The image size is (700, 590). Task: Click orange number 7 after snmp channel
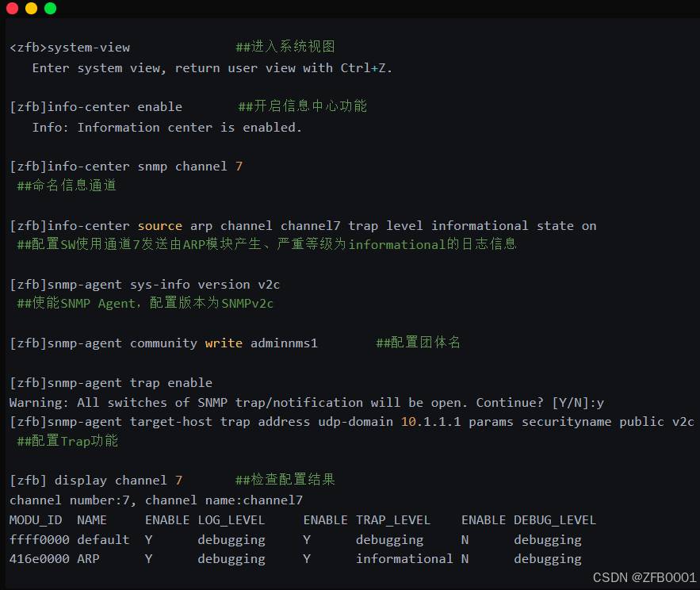click(x=239, y=167)
